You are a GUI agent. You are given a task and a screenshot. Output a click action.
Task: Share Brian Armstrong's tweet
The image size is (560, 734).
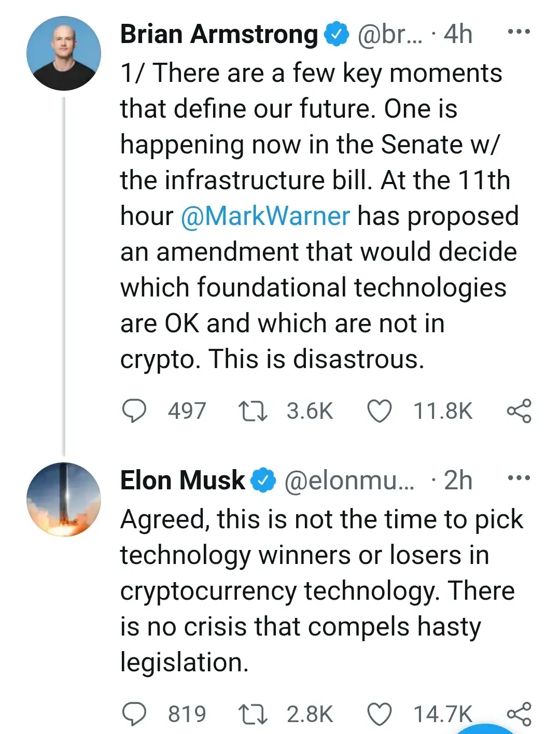519,411
